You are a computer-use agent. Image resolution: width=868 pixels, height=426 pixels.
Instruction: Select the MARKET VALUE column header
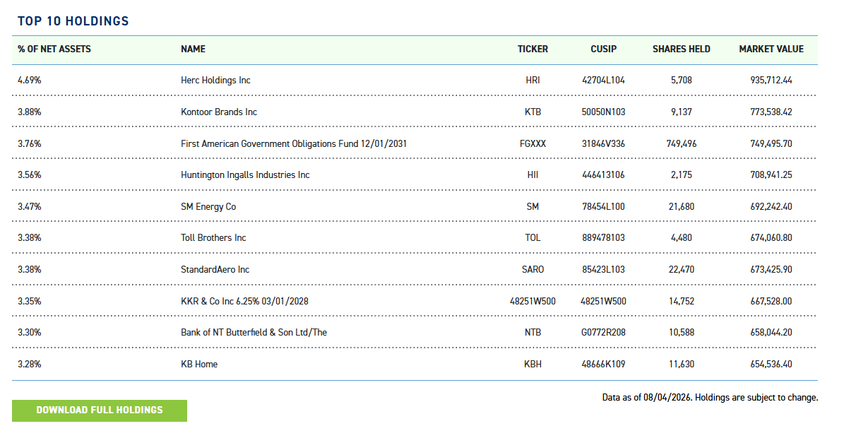771,49
